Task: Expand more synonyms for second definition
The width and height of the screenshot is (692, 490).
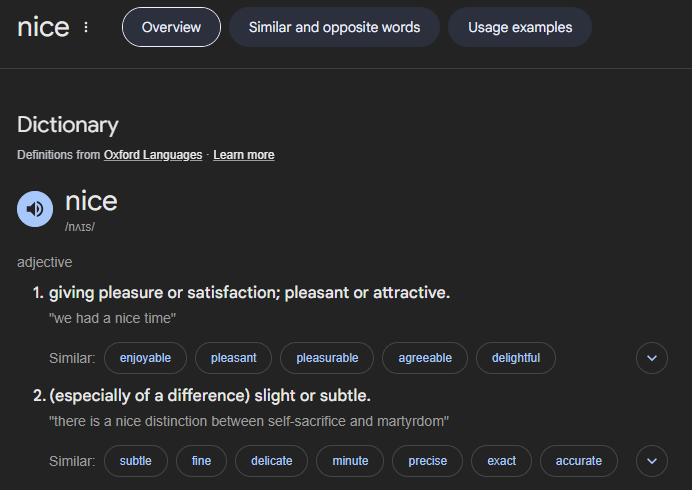Action: point(652,460)
